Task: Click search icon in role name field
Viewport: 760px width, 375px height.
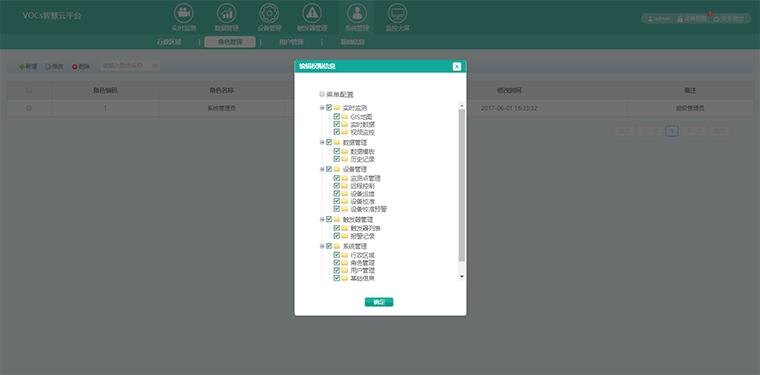Action: pyautogui.click(x=155, y=65)
